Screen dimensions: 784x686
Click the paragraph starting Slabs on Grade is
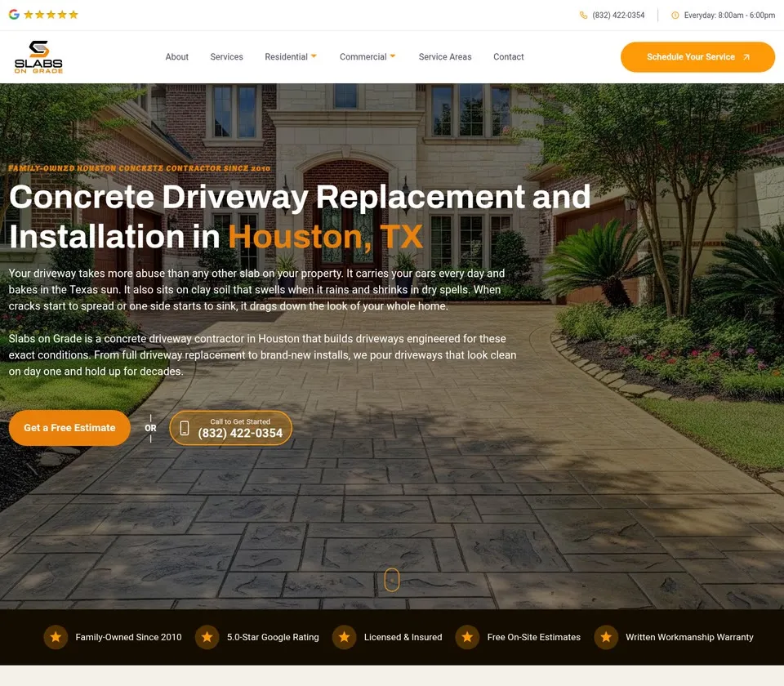(262, 355)
